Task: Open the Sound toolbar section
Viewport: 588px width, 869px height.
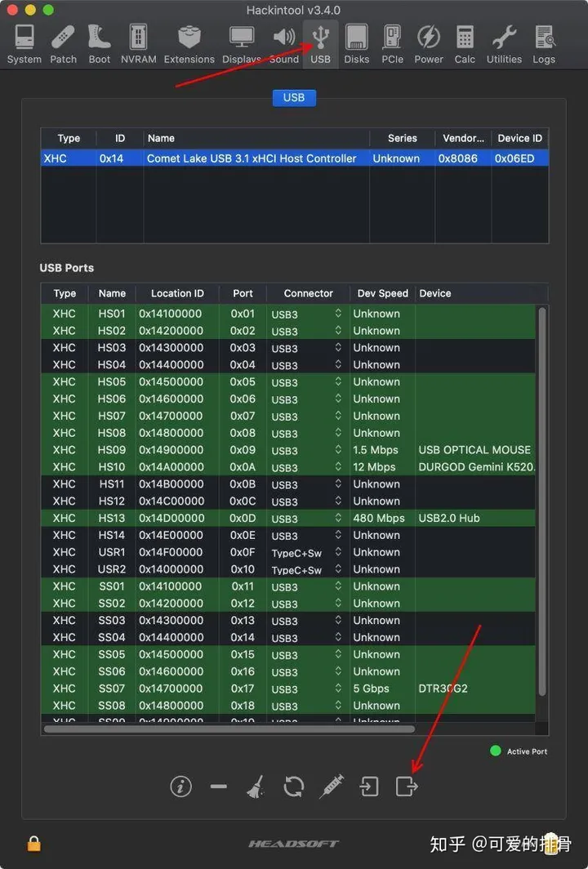Action: [283, 45]
